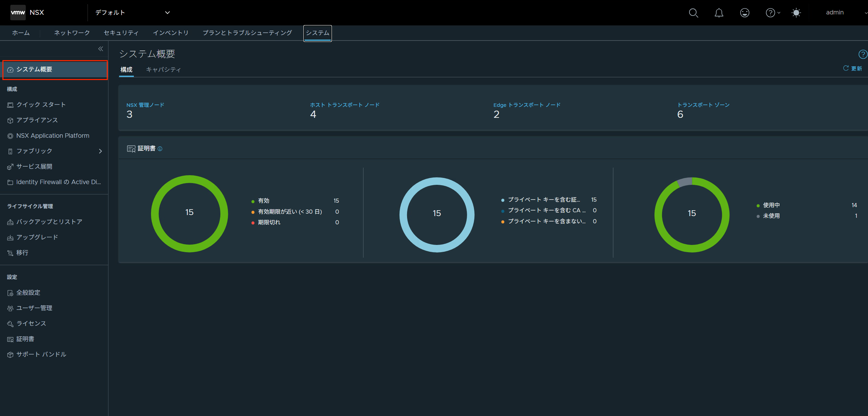Go to the ホーム tab

pos(21,33)
